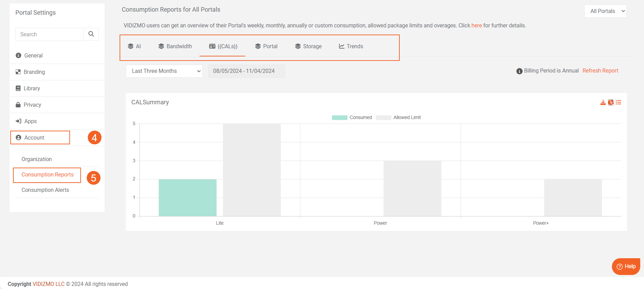Toggle Consumed series in chart legend

click(352, 118)
